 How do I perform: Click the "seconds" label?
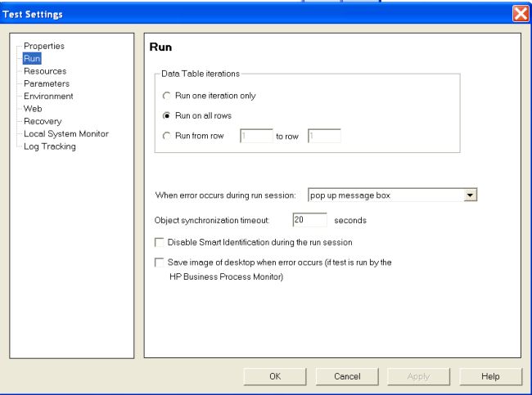pyautogui.click(x=350, y=220)
